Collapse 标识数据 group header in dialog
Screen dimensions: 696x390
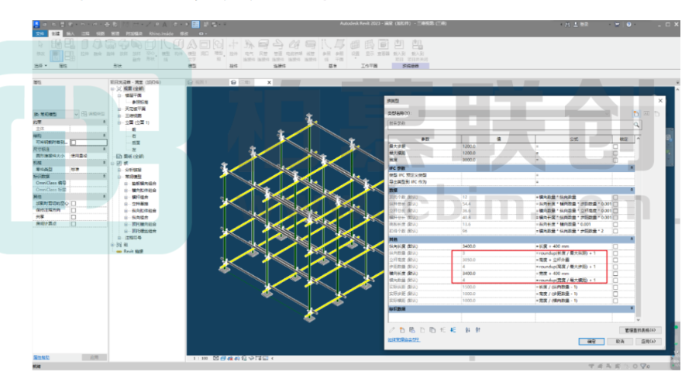point(632,308)
